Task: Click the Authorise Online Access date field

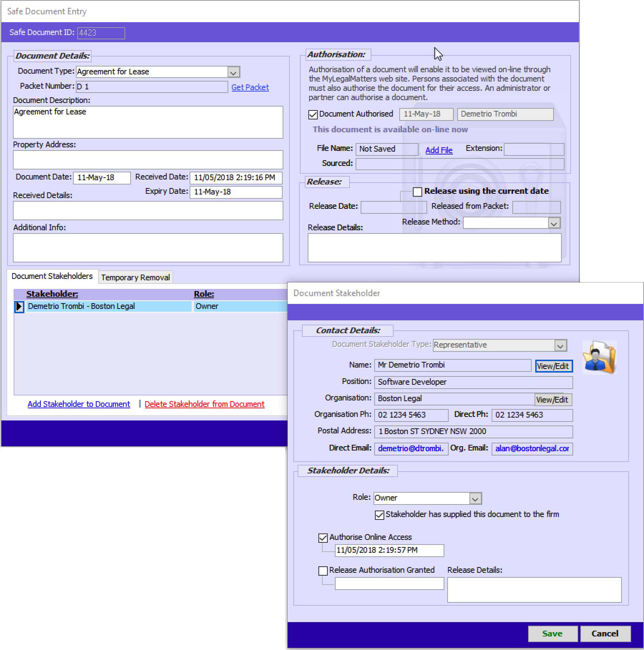Action: pyautogui.click(x=389, y=551)
